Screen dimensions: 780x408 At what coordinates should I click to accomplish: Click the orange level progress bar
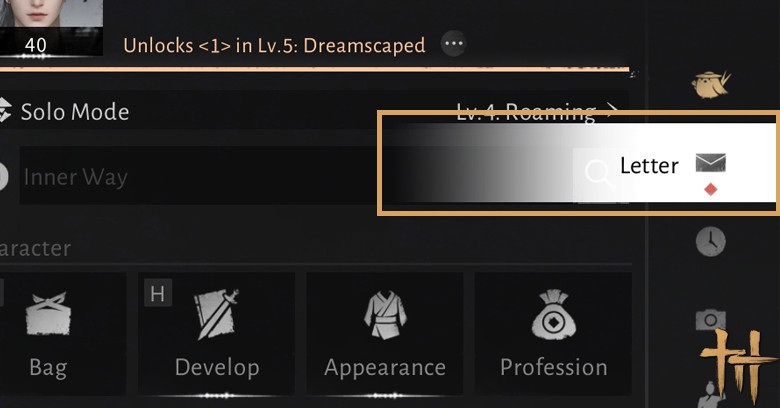click(x=314, y=69)
